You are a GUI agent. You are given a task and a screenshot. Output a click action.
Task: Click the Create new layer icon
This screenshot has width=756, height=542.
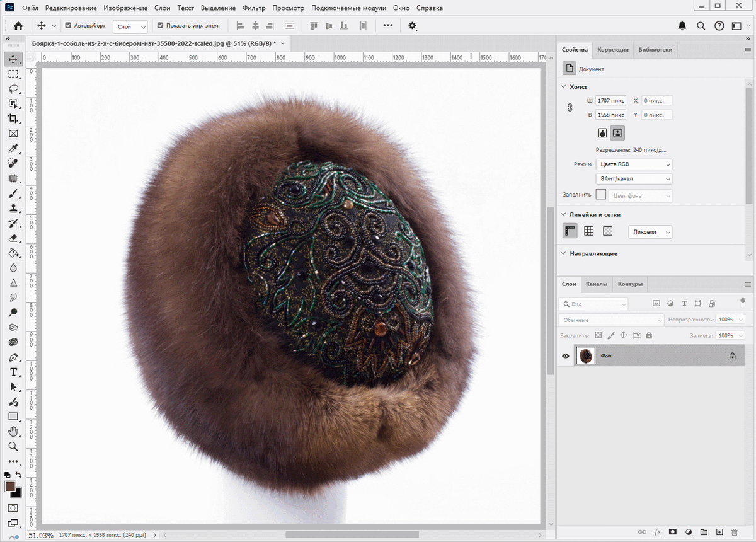[x=719, y=532]
